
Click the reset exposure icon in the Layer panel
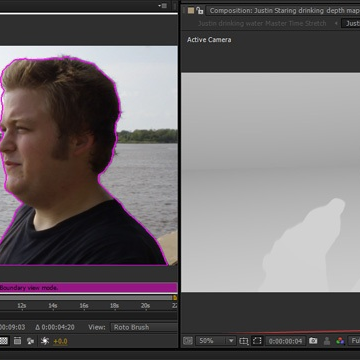coord(45,341)
